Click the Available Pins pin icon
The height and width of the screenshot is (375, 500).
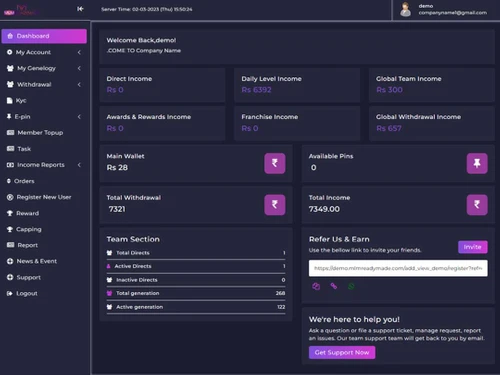pos(477,163)
